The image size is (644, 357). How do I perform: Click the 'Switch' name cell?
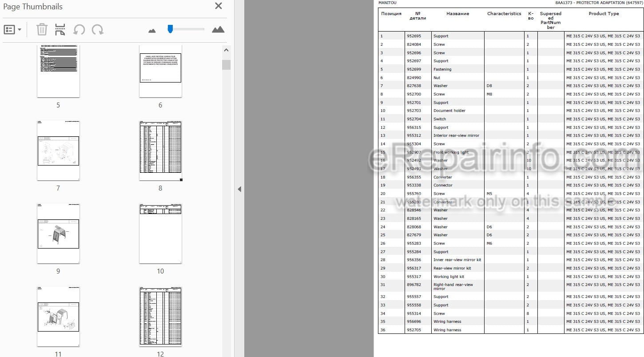[440, 119]
